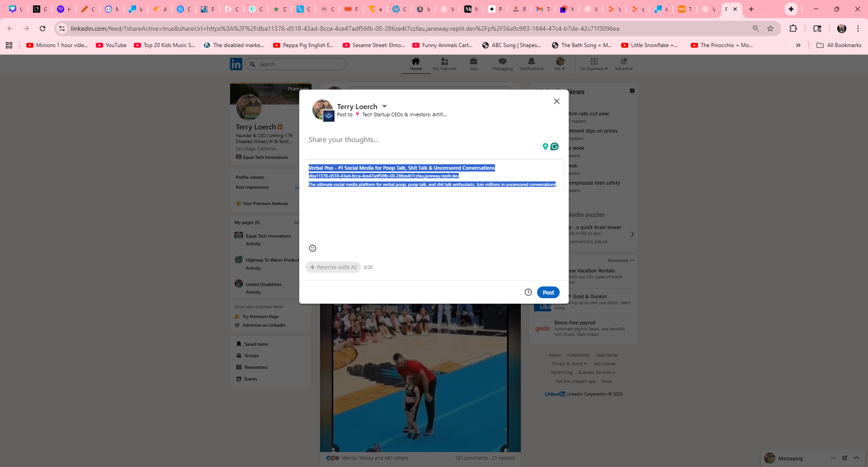Viewport: 868px width, 467px height.
Task: Click the Share your thoughts text field
Action: pos(420,140)
